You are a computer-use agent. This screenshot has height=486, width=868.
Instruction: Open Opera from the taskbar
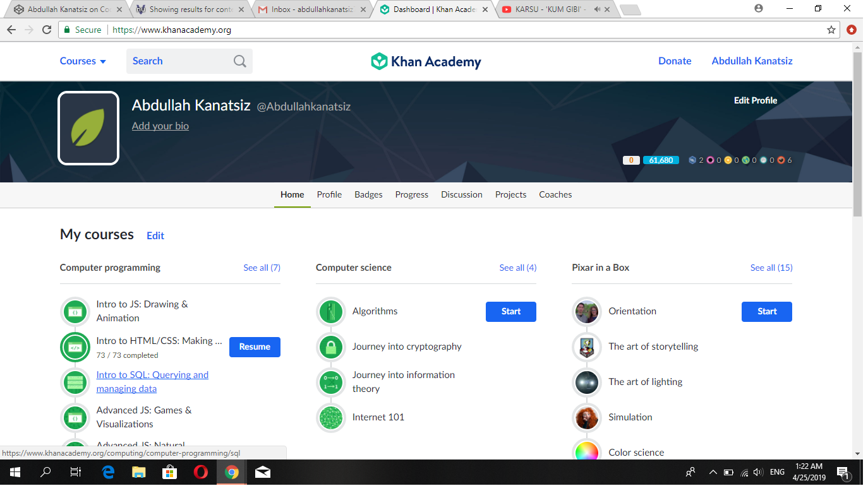click(x=201, y=472)
